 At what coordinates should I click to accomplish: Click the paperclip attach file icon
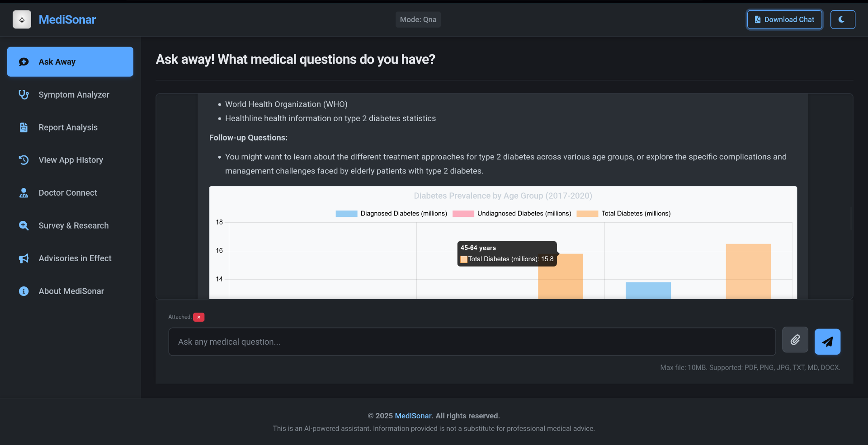pos(795,340)
